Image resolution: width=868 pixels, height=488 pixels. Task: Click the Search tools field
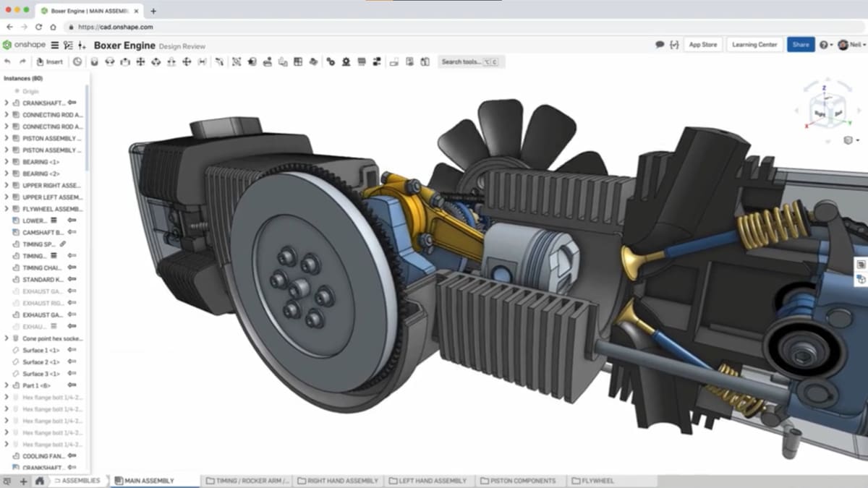point(471,62)
